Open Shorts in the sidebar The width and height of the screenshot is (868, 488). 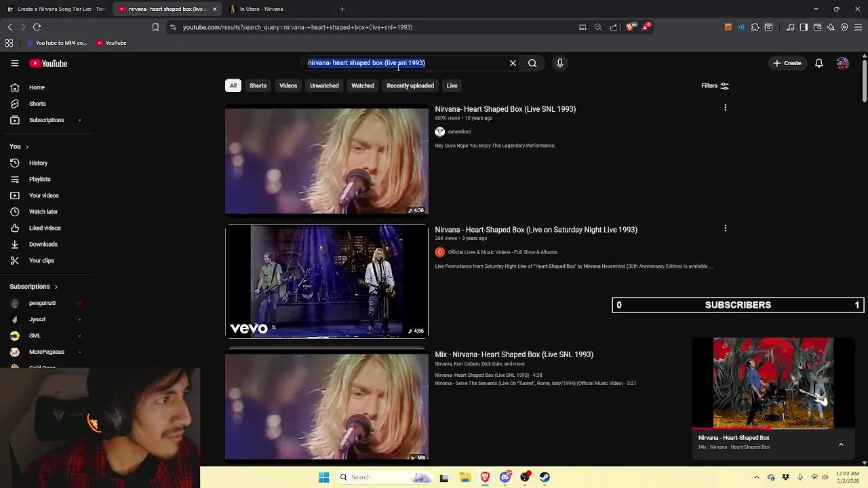tap(37, 104)
